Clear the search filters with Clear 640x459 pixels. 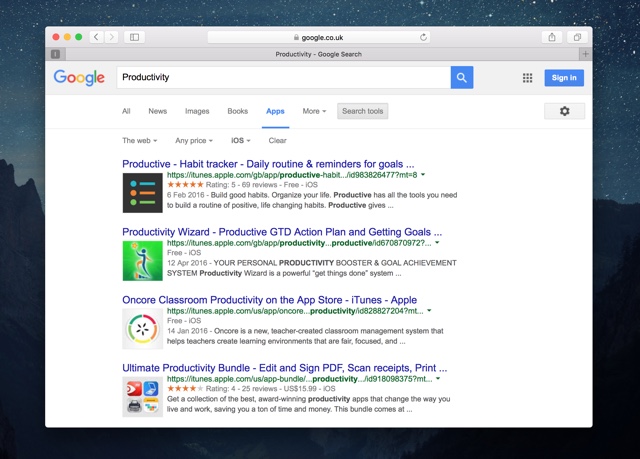click(278, 140)
